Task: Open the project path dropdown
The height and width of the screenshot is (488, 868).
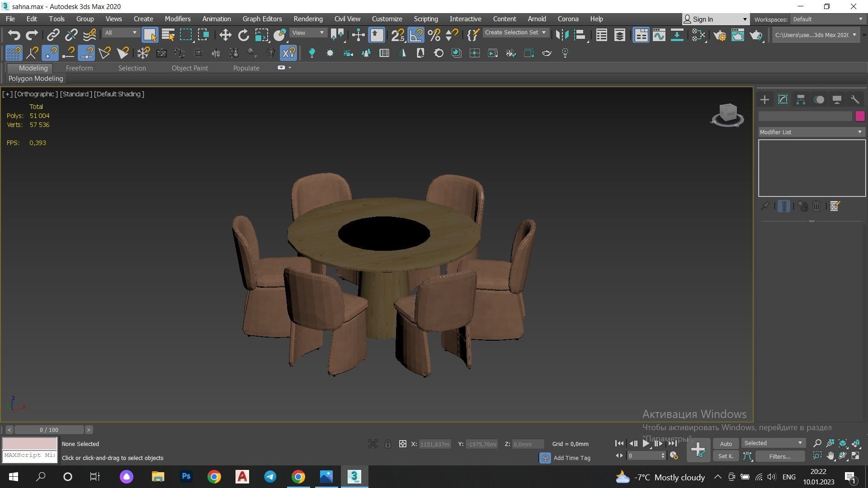Action: [x=815, y=35]
